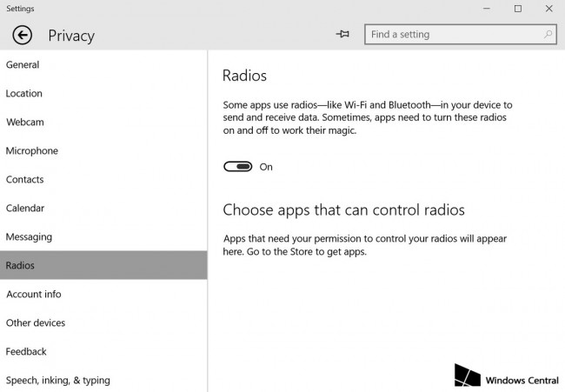This screenshot has height=392, width=565.
Task: Toggle the Radios switch off
Action: coord(237,167)
